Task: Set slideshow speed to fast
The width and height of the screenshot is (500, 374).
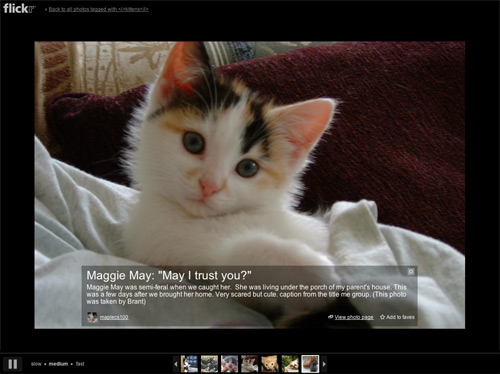Action: click(80, 364)
